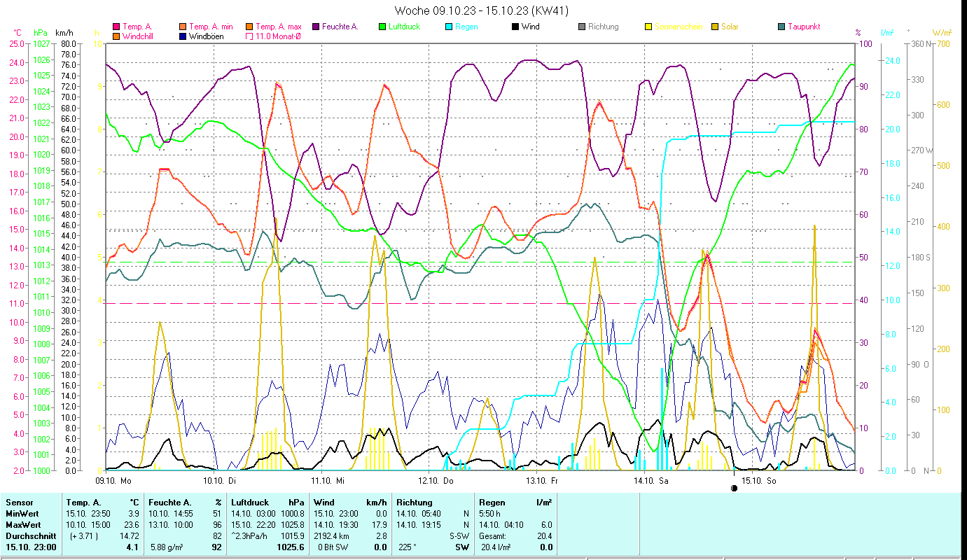967x560 pixels.
Task: Click the 12.10. Do date label
Action: pos(436,481)
